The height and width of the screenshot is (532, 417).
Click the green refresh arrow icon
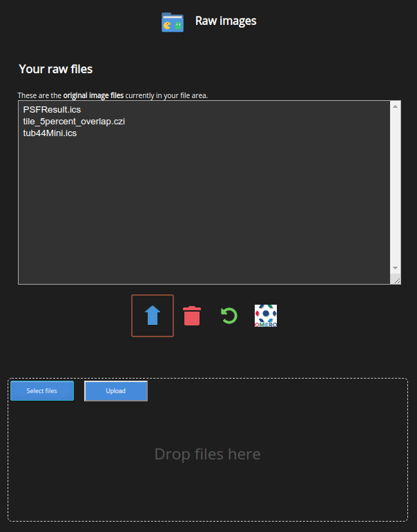click(229, 316)
